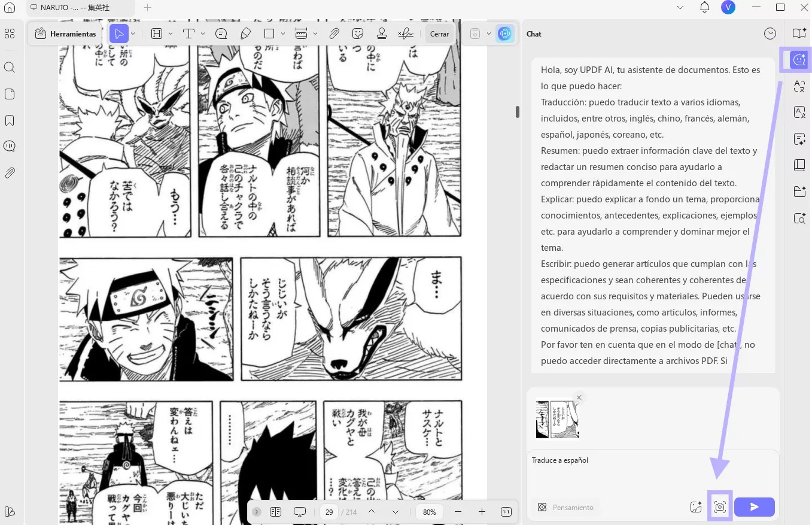Expand the shape tool dropdown arrow
This screenshot has width=812, height=525.
pyautogui.click(x=283, y=34)
